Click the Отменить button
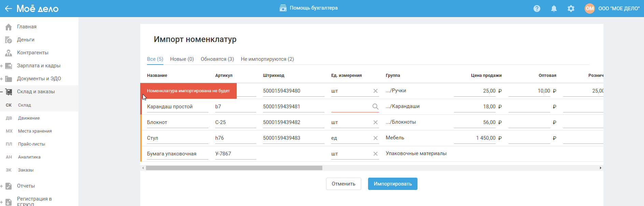 pos(343,184)
